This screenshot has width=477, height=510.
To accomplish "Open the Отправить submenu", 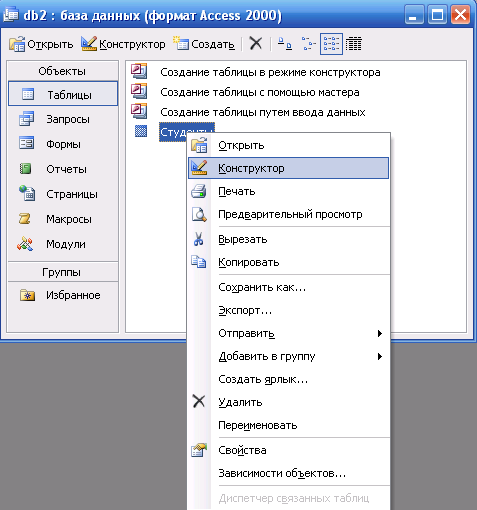I will tap(289, 333).
